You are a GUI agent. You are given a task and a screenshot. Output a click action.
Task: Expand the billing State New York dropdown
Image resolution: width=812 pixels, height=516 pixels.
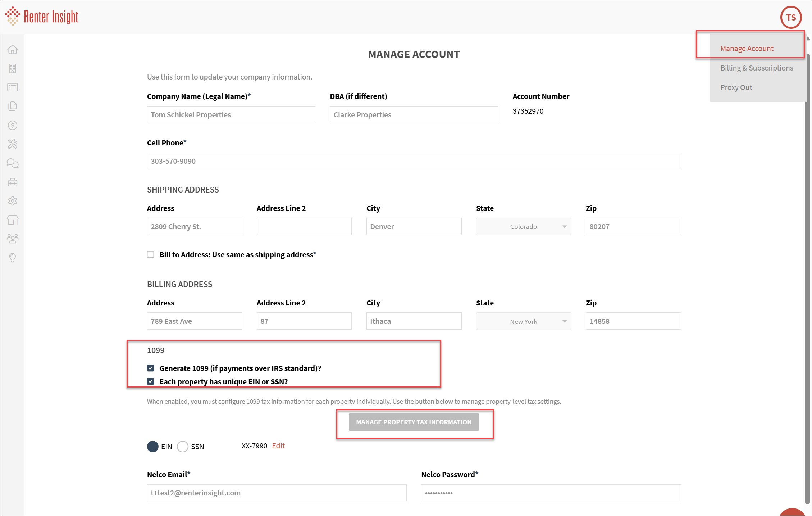pyautogui.click(x=523, y=321)
